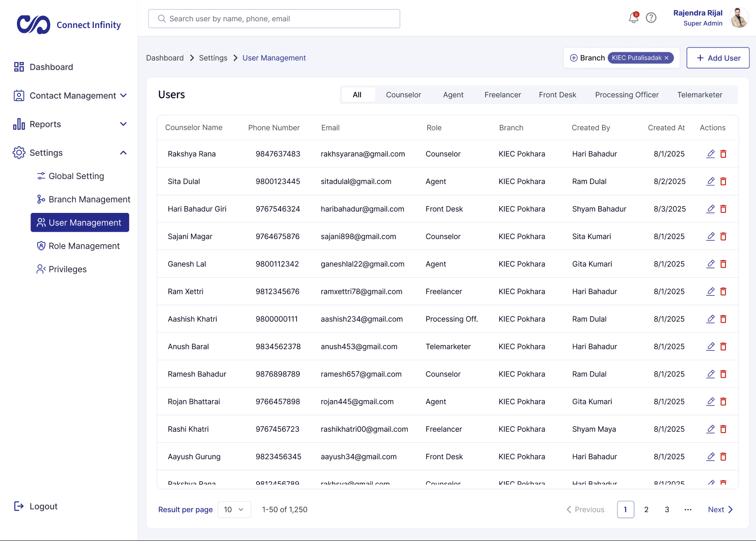756x541 pixels.
Task: Click the Connect Infinity logo
Action: pos(69,24)
